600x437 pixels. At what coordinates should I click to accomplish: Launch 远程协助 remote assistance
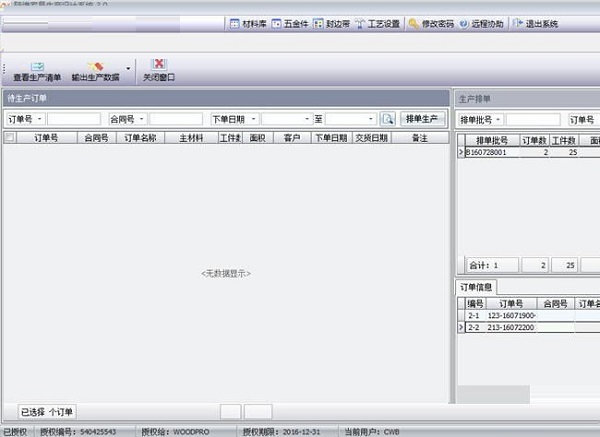point(481,24)
